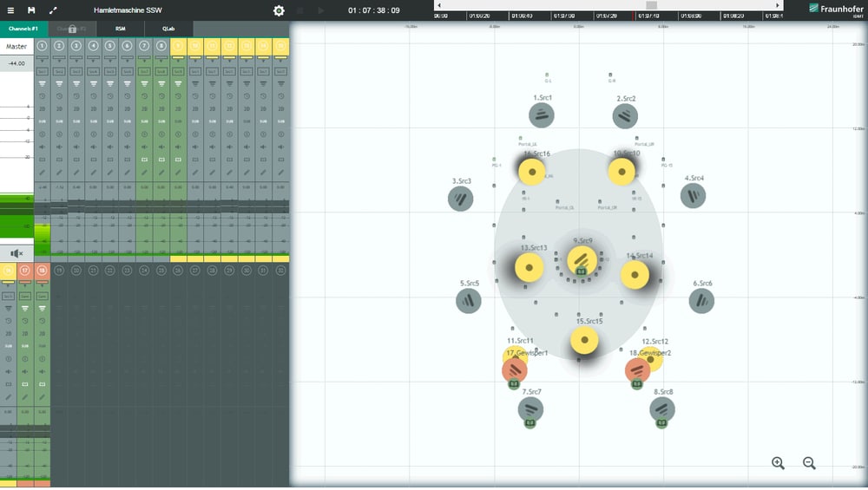The width and height of the screenshot is (868, 490).
Task: Switch to the RSM tab
Action: pyautogui.click(x=121, y=29)
